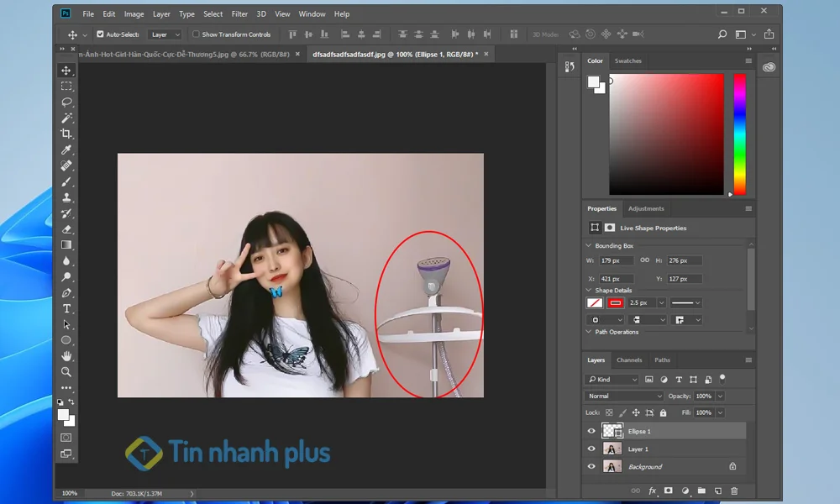The height and width of the screenshot is (504, 840).
Task: Open the Filter menu
Action: coord(240,13)
